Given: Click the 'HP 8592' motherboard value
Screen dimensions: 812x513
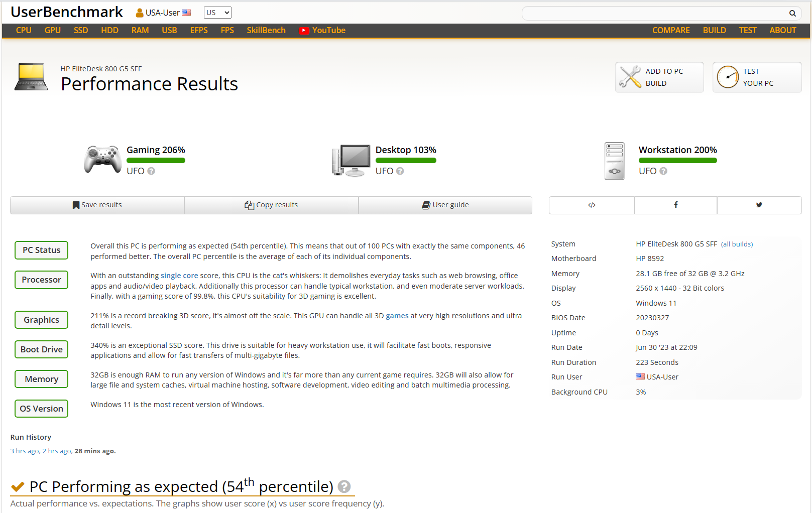Looking at the screenshot, I should [x=650, y=259].
